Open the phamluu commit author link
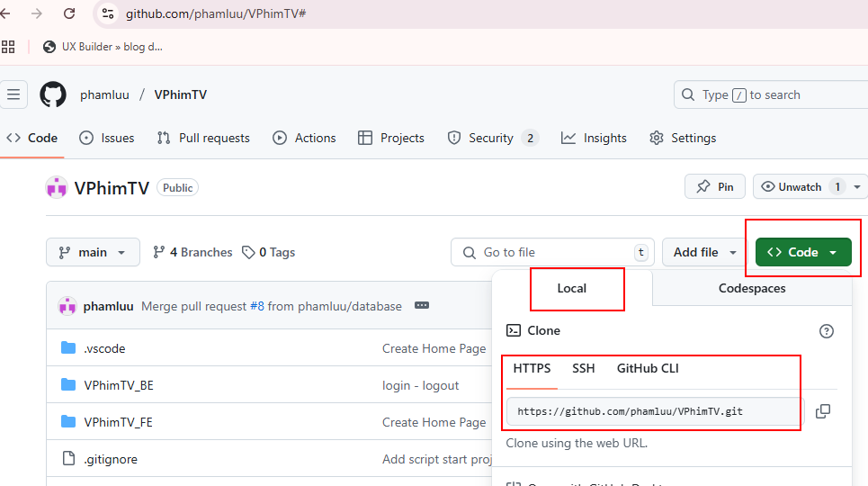 pyautogui.click(x=108, y=307)
